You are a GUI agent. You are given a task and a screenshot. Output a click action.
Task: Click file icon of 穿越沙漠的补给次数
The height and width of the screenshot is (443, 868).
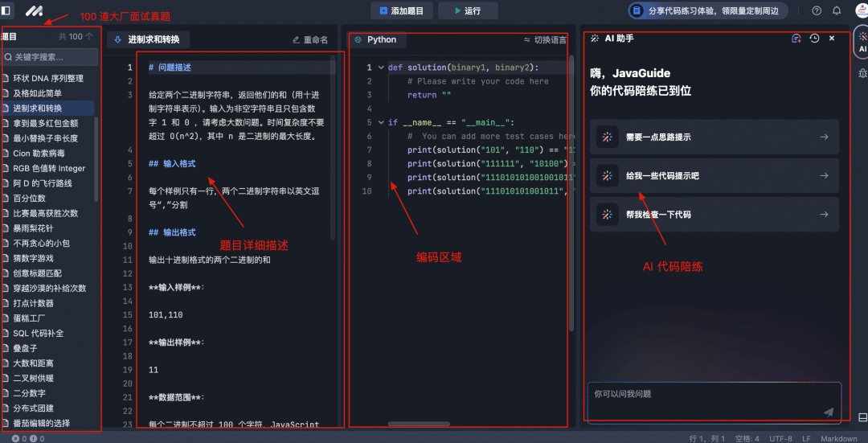pyautogui.click(x=6, y=288)
